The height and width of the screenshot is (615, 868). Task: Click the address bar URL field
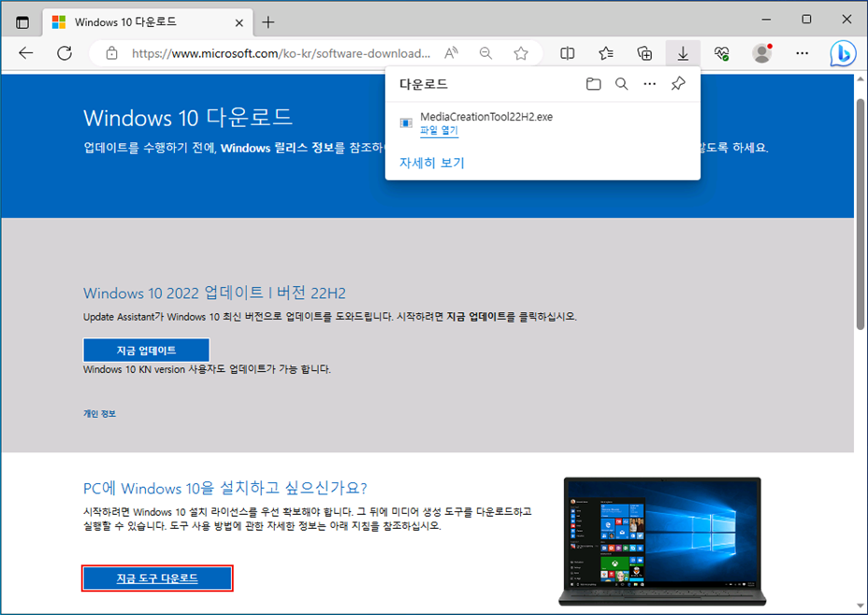tap(281, 53)
